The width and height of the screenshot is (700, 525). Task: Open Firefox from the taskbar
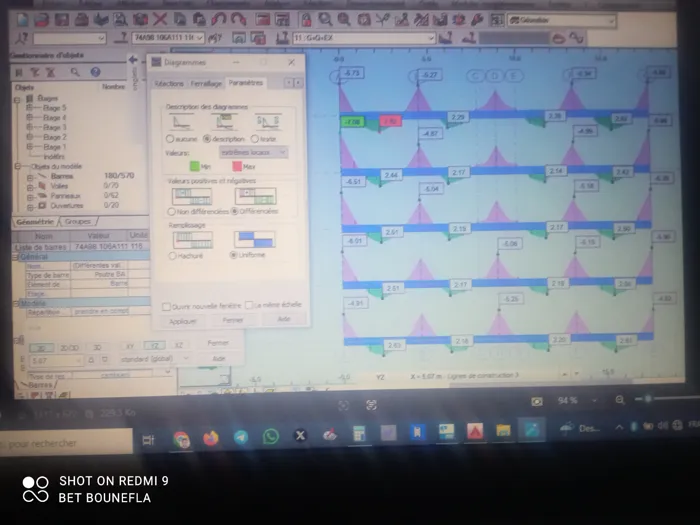click(211, 437)
